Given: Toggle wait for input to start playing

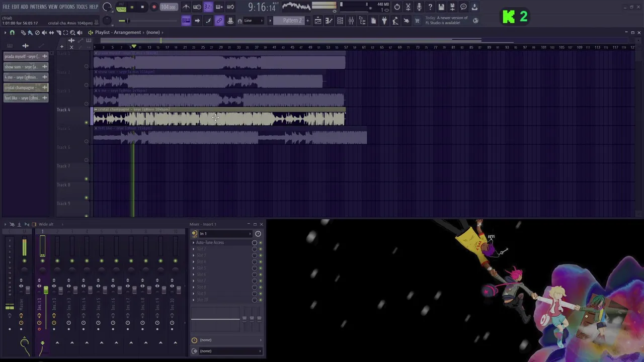Looking at the screenshot, I should 197,7.
